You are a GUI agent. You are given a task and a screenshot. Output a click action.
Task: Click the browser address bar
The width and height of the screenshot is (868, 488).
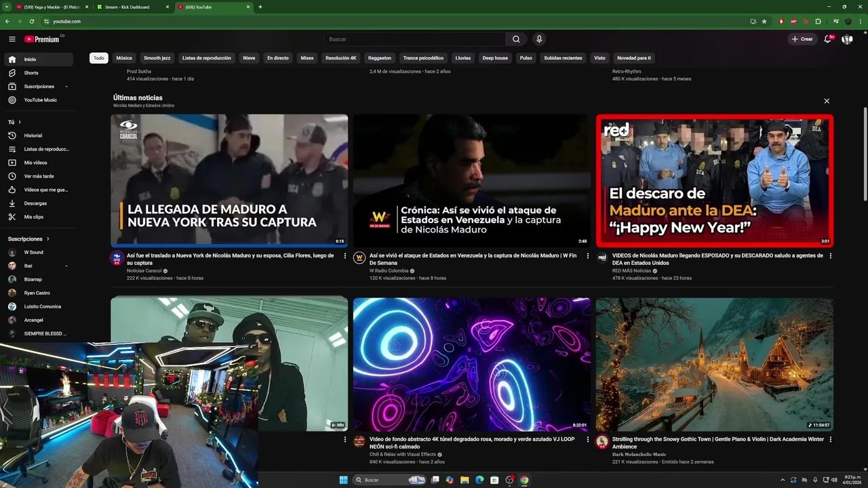point(400,21)
